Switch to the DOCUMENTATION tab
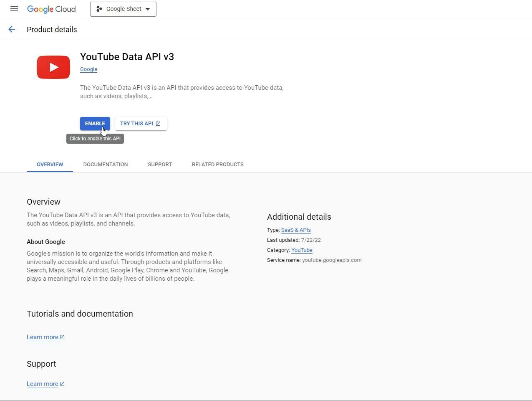The image size is (532, 401). 105,164
